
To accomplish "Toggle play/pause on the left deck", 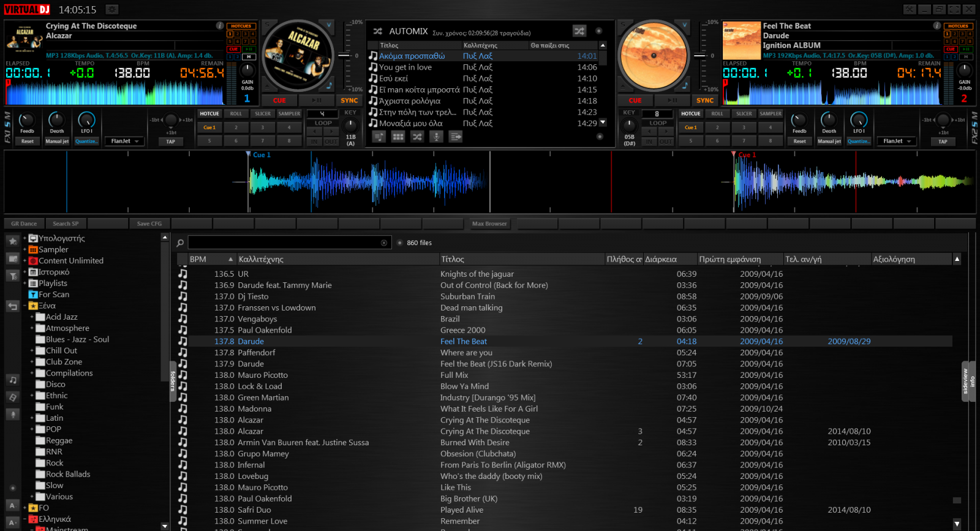I will 316,100.
